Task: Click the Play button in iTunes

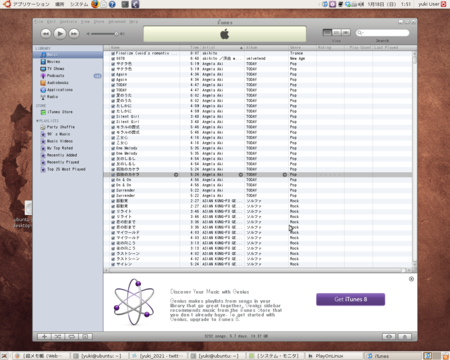Action: [x=60, y=33]
